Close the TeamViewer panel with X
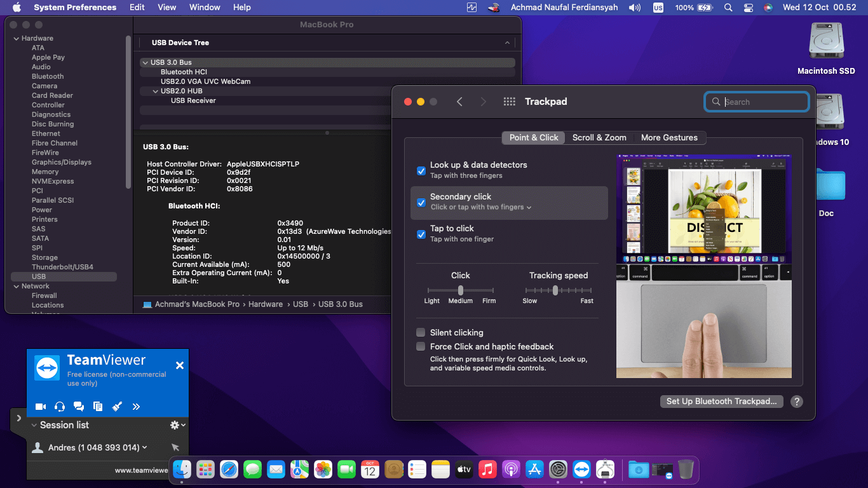 180,365
